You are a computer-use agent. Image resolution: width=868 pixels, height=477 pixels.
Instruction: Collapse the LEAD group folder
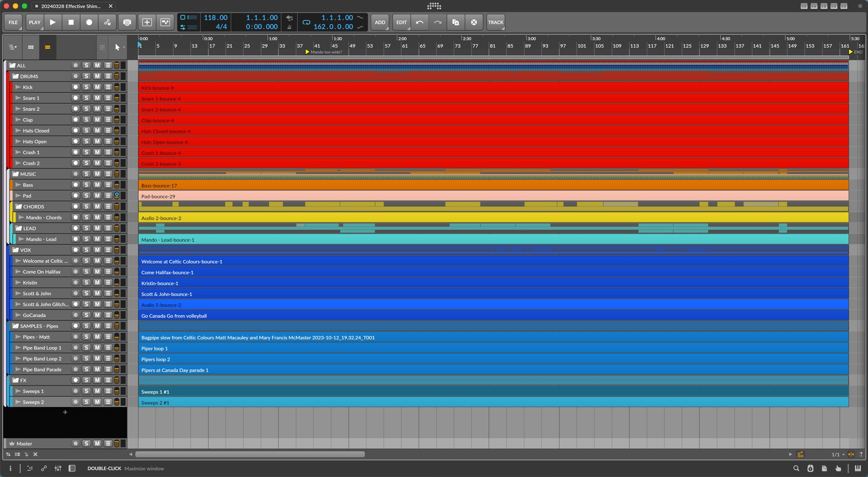click(x=19, y=229)
